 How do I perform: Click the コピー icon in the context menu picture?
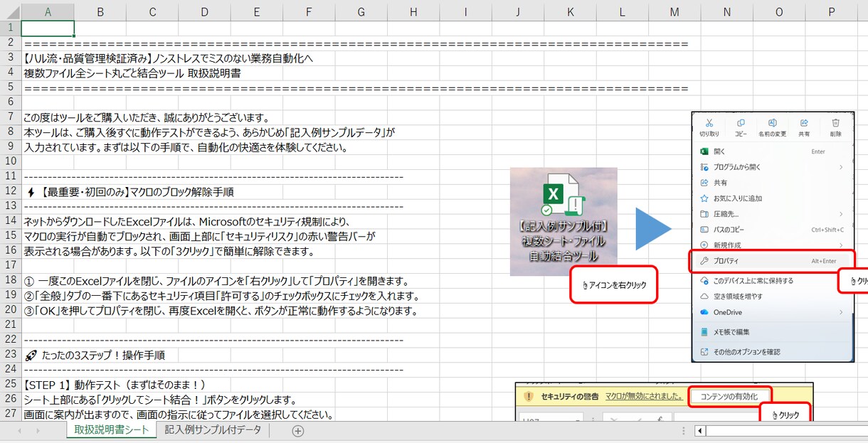click(741, 122)
